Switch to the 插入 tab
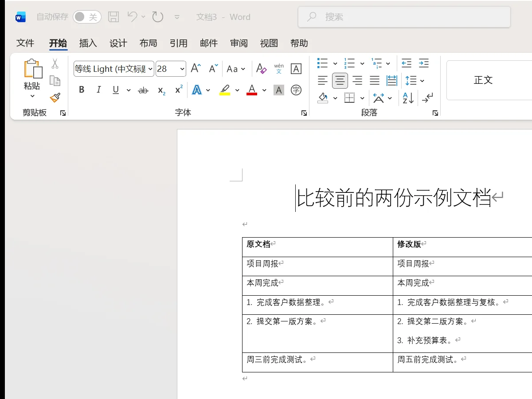 pos(88,43)
